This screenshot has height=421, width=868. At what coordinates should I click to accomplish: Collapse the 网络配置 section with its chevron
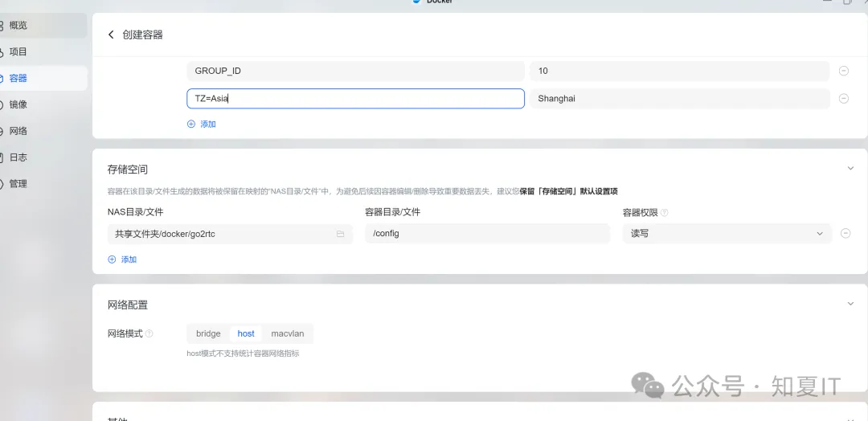click(x=851, y=304)
